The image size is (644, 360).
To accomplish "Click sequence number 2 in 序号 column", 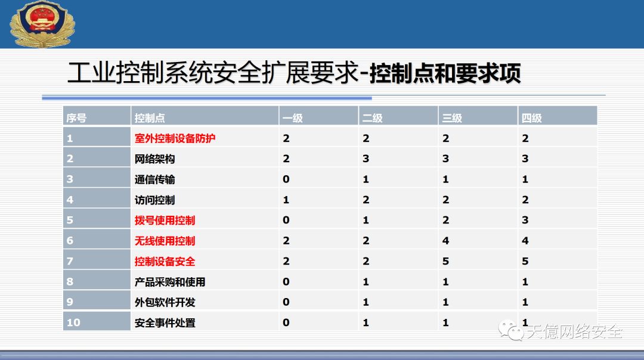I will pyautogui.click(x=70, y=159).
